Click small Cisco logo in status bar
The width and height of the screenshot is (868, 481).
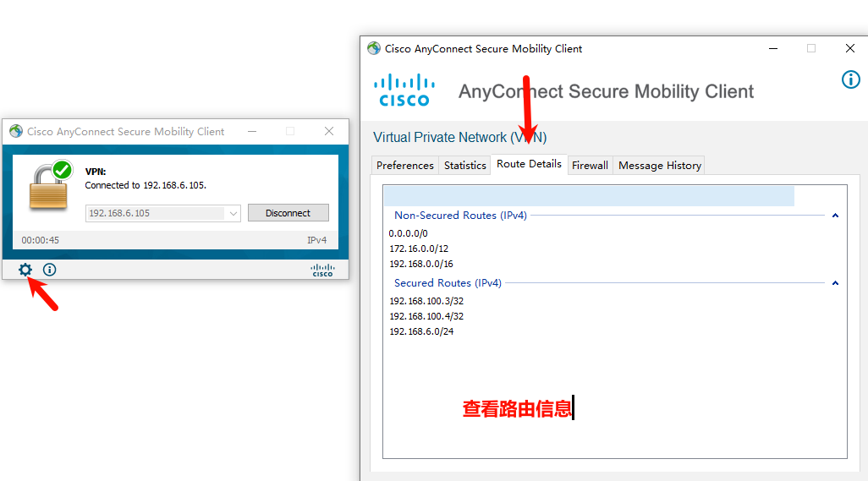[322, 270]
